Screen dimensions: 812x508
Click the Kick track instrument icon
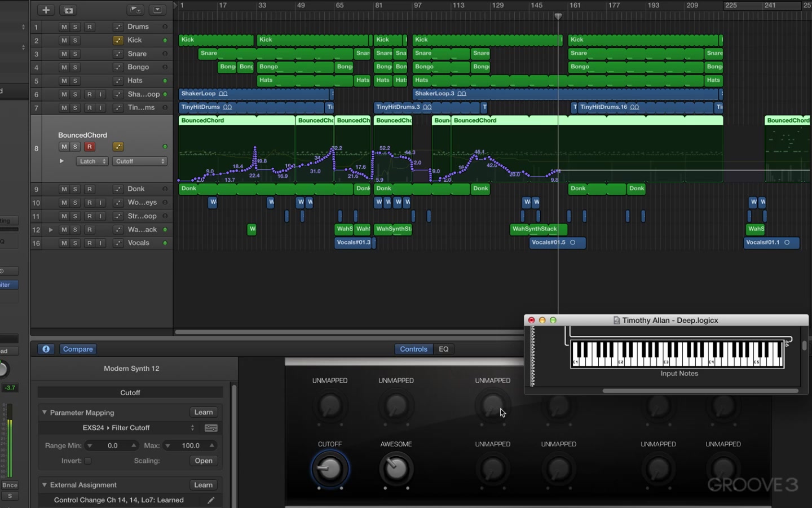point(118,40)
